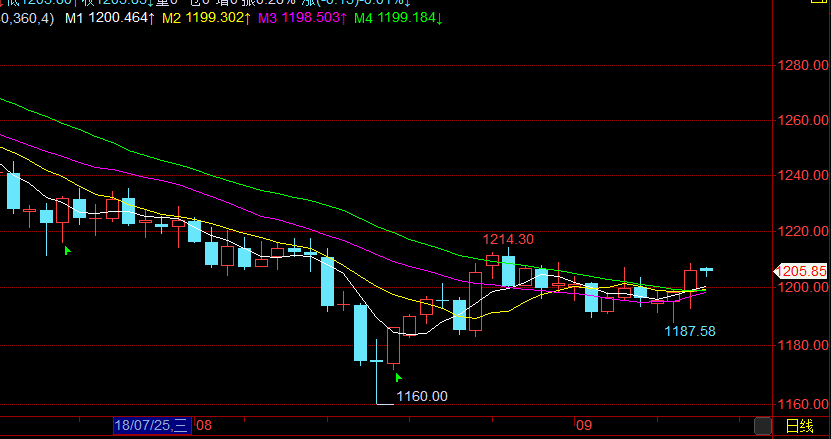Click the indicator parameters text ending 360,4)
The width and height of the screenshot is (831, 439).
point(27,19)
